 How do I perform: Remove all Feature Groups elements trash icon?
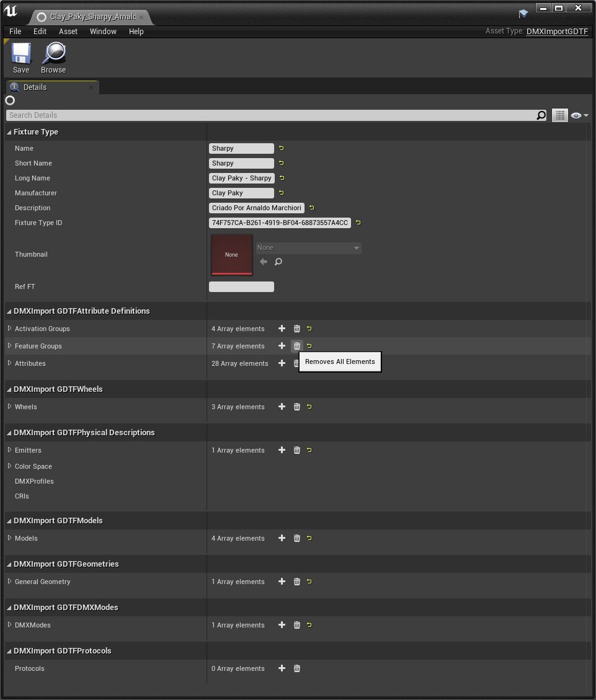coord(296,346)
